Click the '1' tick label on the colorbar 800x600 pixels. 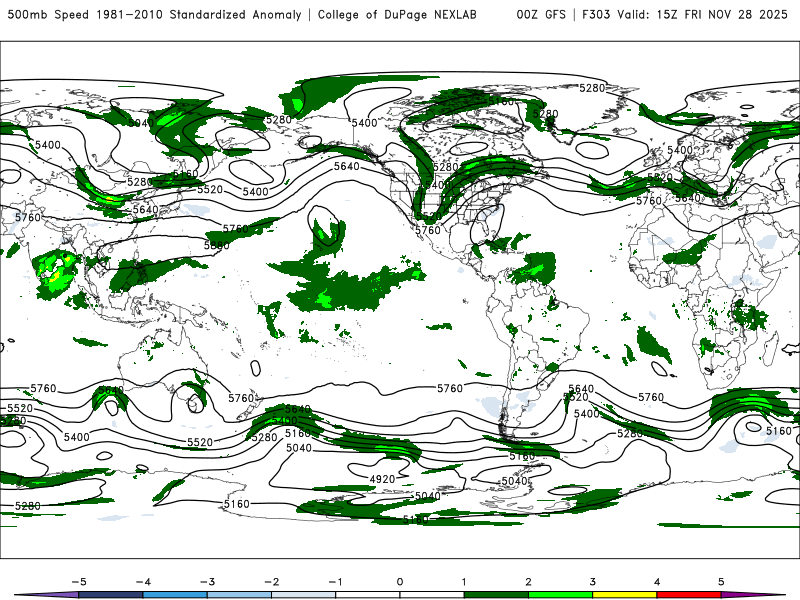pos(464,582)
